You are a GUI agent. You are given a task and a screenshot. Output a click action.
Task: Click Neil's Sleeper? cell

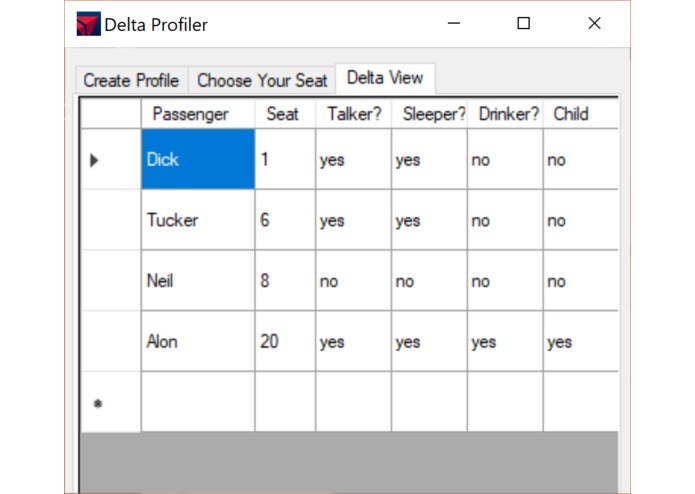[429, 281]
